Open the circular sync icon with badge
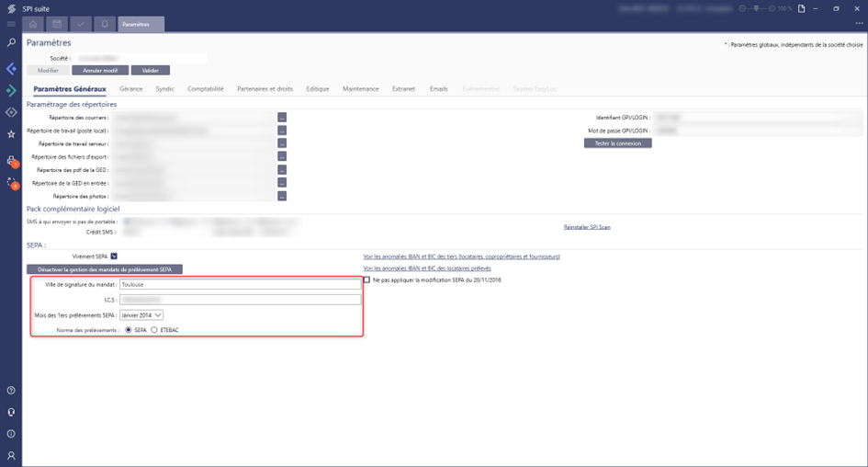Viewport: 868px width, 467px height. [x=12, y=183]
